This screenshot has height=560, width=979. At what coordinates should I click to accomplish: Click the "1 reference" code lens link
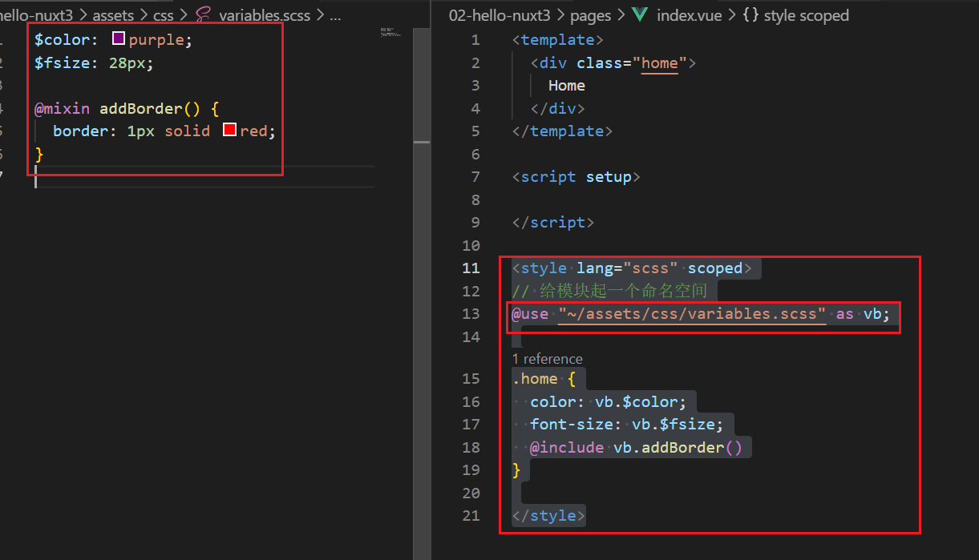coord(548,359)
